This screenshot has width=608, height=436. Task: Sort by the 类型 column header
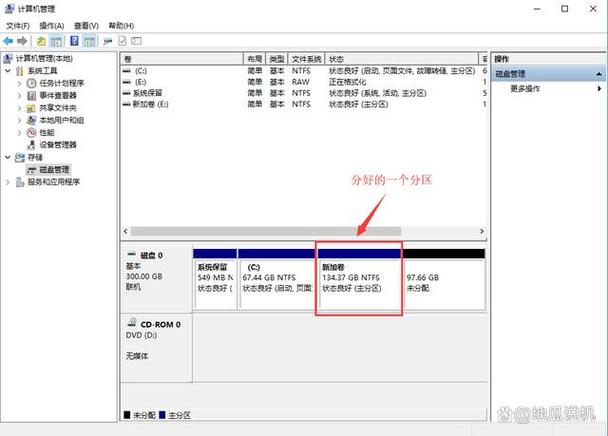276,59
